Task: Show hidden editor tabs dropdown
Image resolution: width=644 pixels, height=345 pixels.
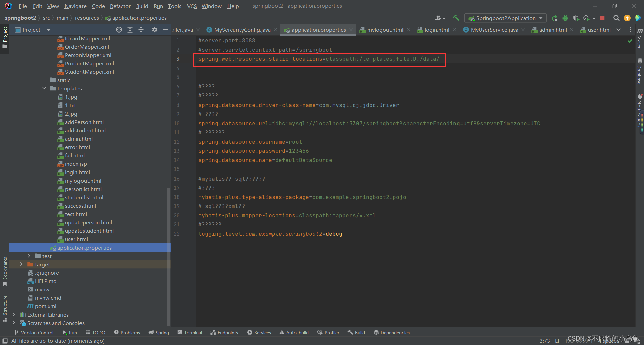Action: [619, 30]
